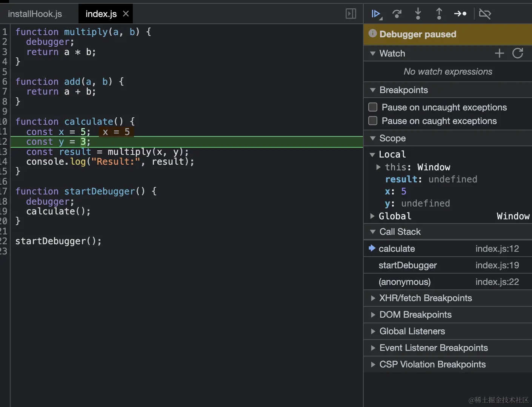Expand Event Listener Breakpoints section

[373, 348]
